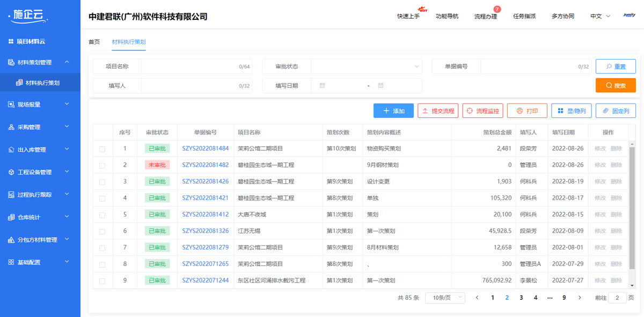Click the 流程监控 button

tap(482, 111)
